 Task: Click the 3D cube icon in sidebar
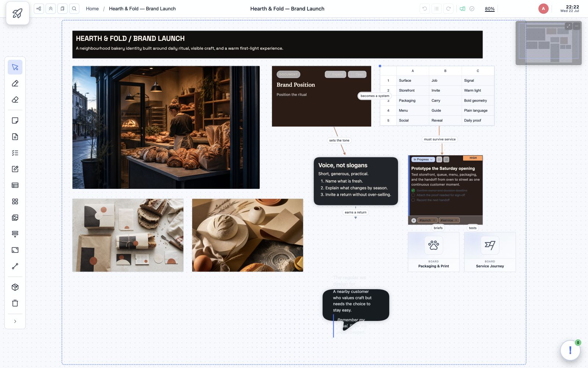point(15,287)
